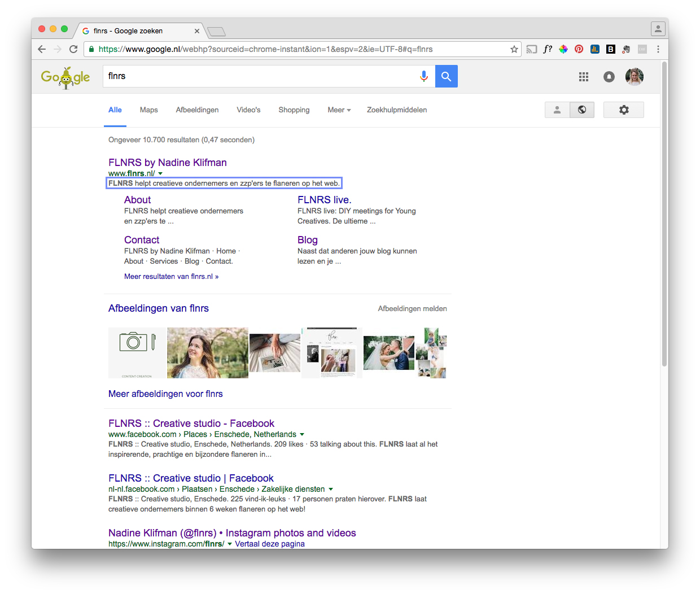Click the Chrome profile person icon
Screen dimensions: 700x594
658,29
